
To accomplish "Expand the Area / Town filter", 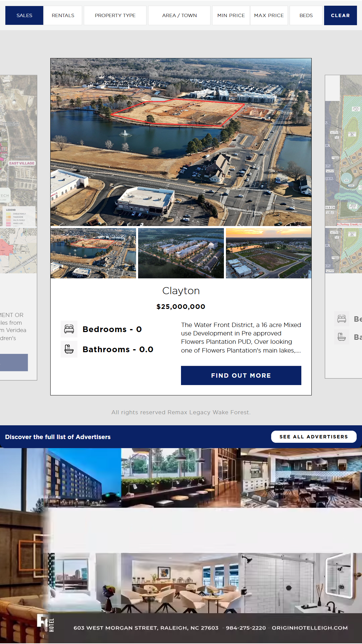I will point(179,15).
